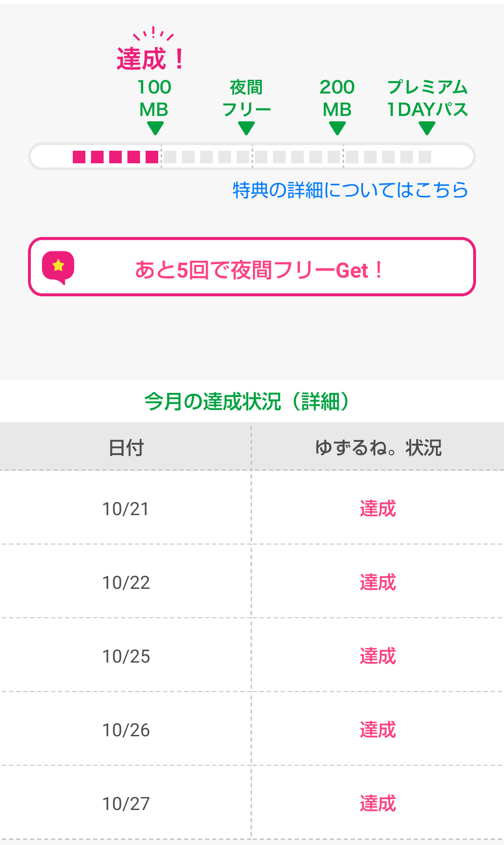The height and width of the screenshot is (845, 504).
Task: Tap the 10/21 date row
Action: [126, 509]
